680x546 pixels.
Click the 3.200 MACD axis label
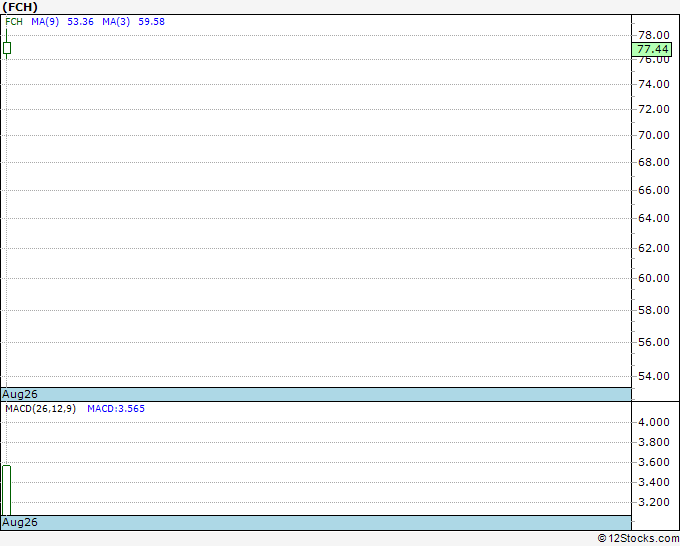654,502
